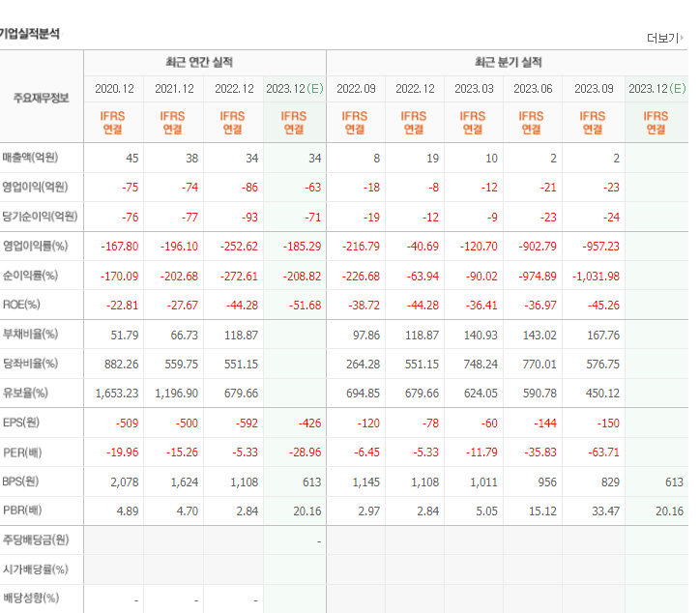Screen dimensions: 700x613
Task: Click net income value -93
Action: click(x=249, y=218)
